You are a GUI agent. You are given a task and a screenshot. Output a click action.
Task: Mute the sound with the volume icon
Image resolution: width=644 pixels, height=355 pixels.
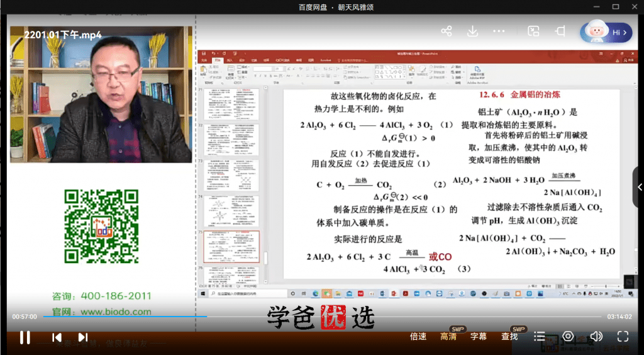coord(596,337)
